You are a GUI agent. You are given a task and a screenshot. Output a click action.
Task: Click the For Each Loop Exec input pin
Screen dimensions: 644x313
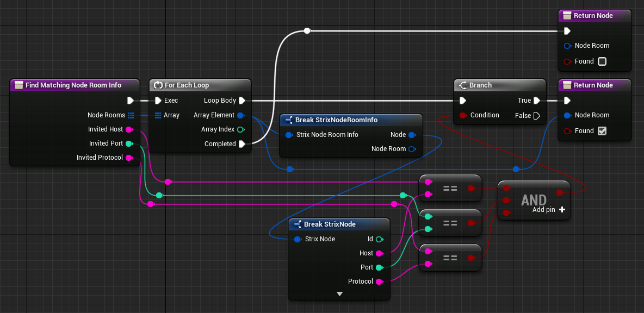158,101
